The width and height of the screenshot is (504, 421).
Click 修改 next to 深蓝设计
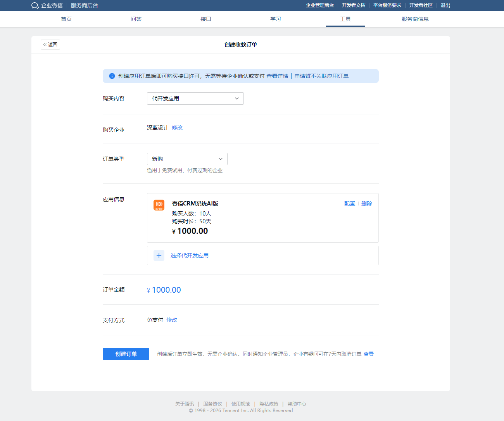[177, 128]
